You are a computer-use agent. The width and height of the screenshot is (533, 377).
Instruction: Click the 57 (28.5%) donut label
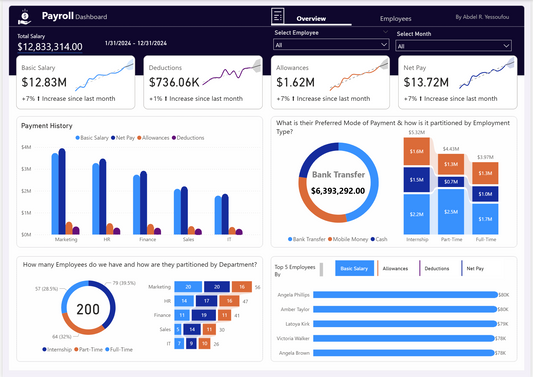pos(47,289)
